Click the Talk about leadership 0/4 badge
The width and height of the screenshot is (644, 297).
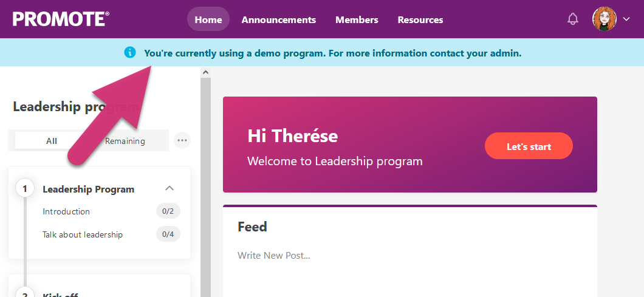pyautogui.click(x=168, y=234)
